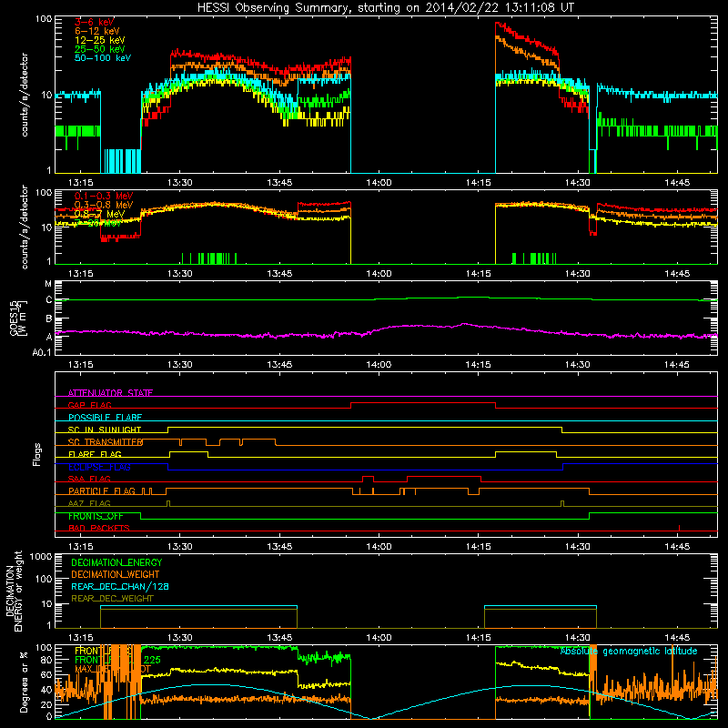Click the M class tick on GOES axis
728x728 pixels.
[48, 284]
